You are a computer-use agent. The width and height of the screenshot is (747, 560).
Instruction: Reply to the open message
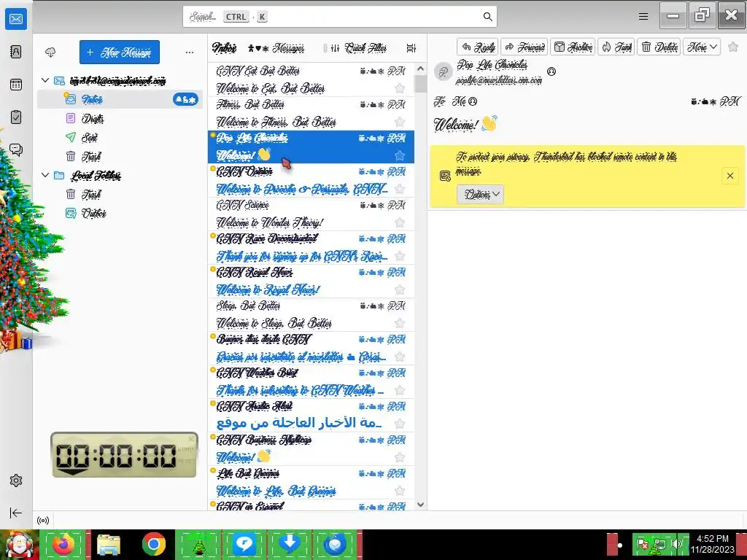(477, 47)
